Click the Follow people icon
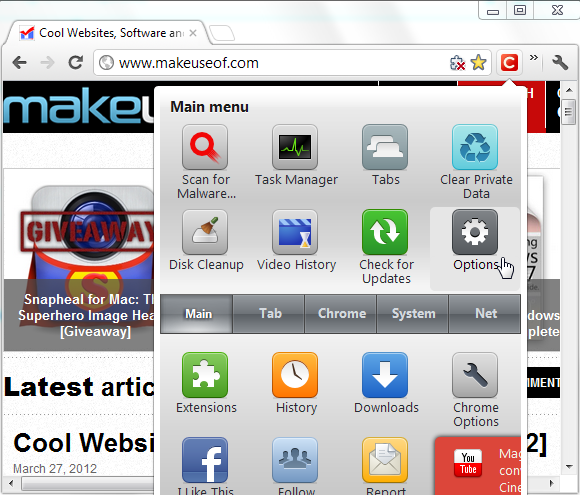This screenshot has width=580, height=495. [295, 460]
